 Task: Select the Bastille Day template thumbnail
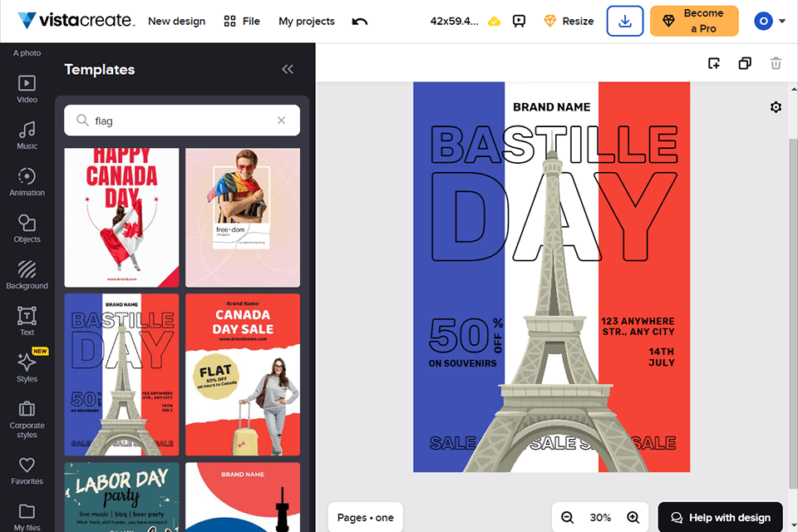pos(121,375)
